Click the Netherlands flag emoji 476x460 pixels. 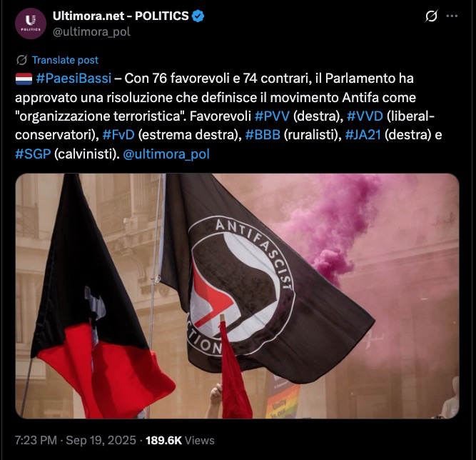point(24,79)
